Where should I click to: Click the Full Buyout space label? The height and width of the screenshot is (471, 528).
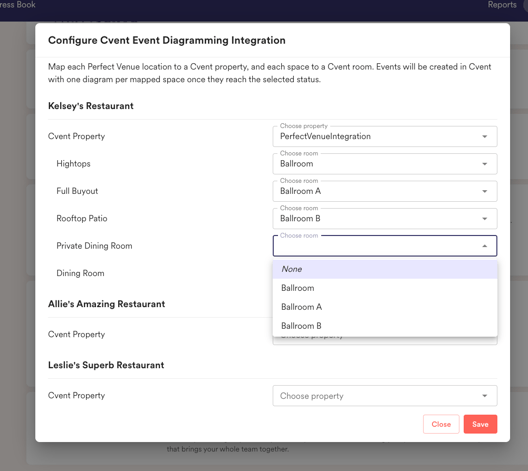[77, 191]
